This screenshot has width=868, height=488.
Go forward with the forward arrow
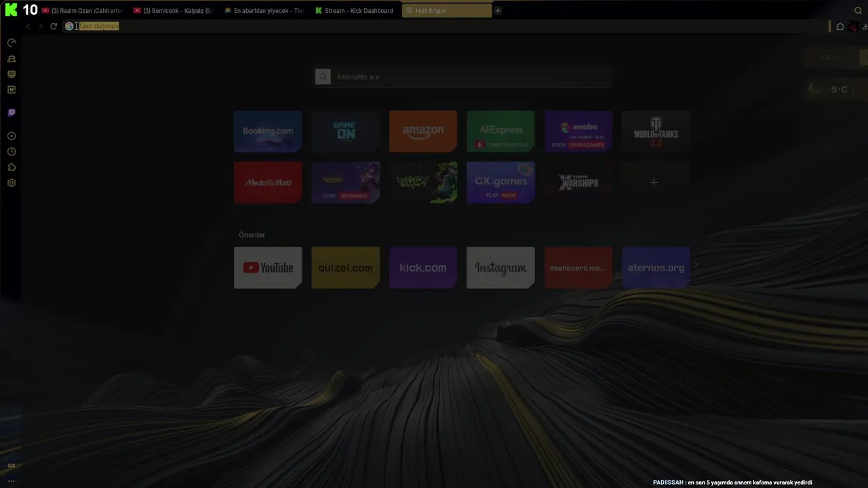click(x=41, y=26)
